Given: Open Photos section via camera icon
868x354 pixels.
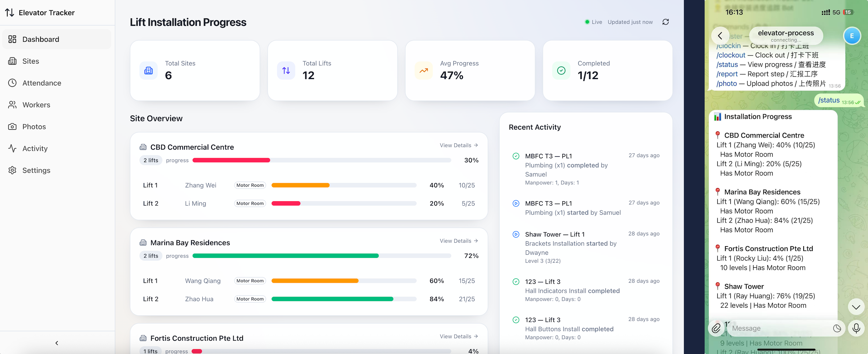Looking at the screenshot, I should tap(12, 127).
